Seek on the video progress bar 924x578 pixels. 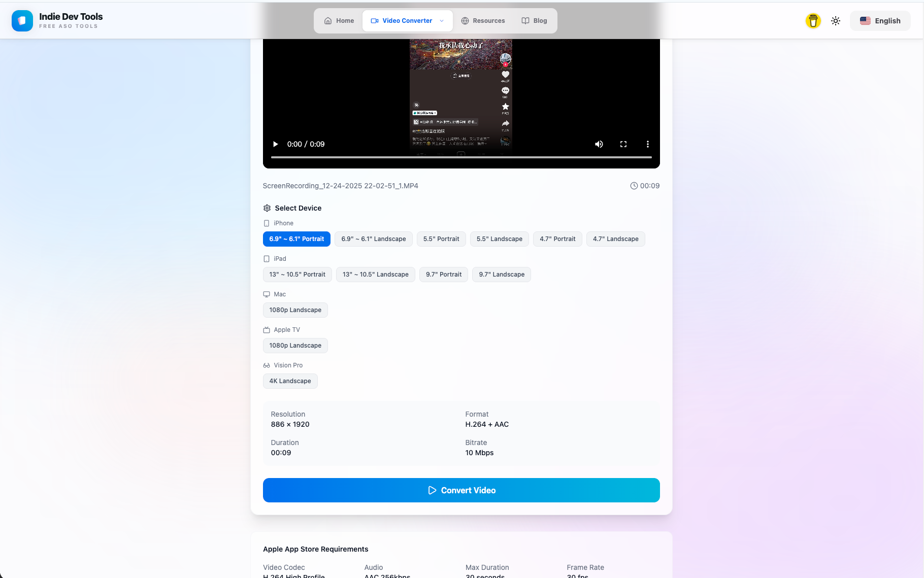461,157
